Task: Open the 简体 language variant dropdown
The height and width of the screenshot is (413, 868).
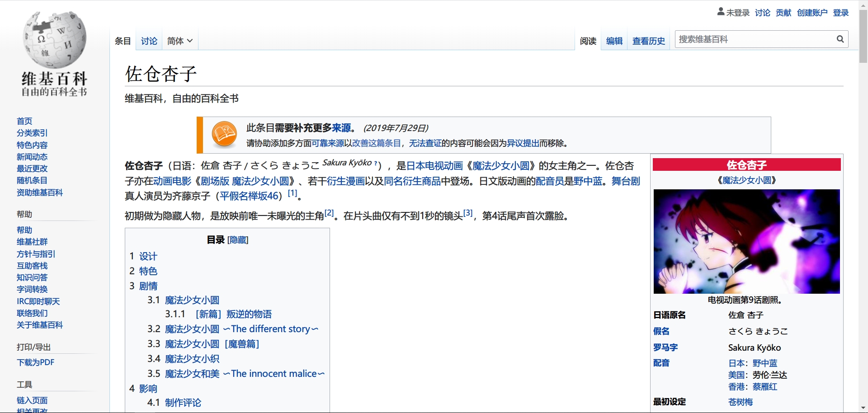Action: (179, 41)
